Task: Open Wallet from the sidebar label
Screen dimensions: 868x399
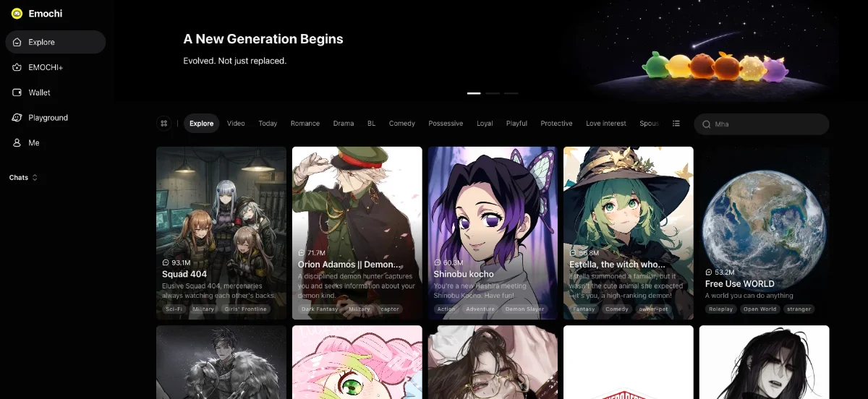Action: click(39, 93)
